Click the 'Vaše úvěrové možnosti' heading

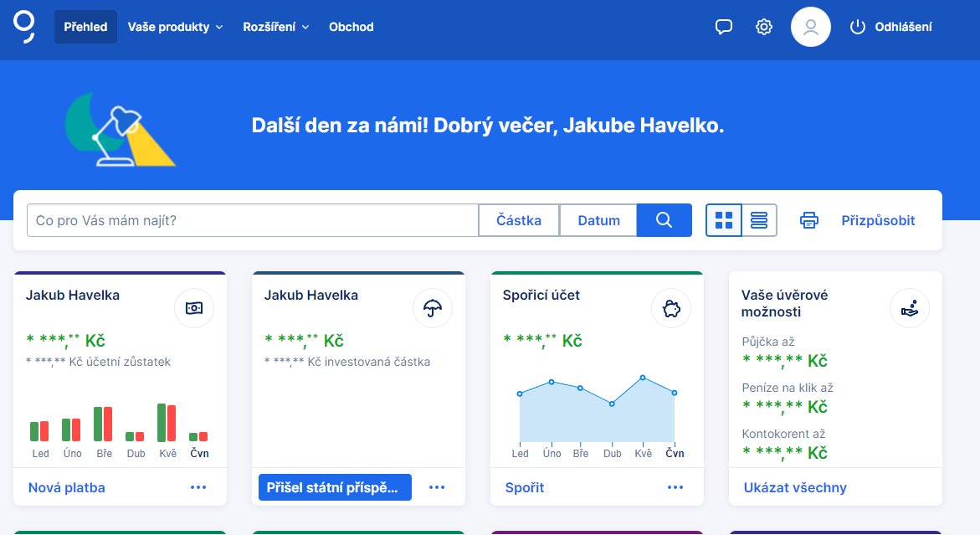point(784,303)
